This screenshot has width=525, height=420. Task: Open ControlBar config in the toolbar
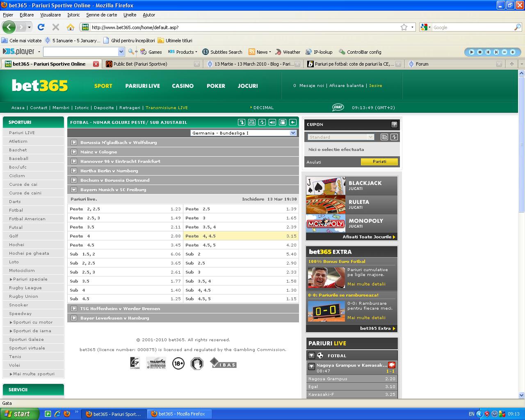tap(360, 52)
